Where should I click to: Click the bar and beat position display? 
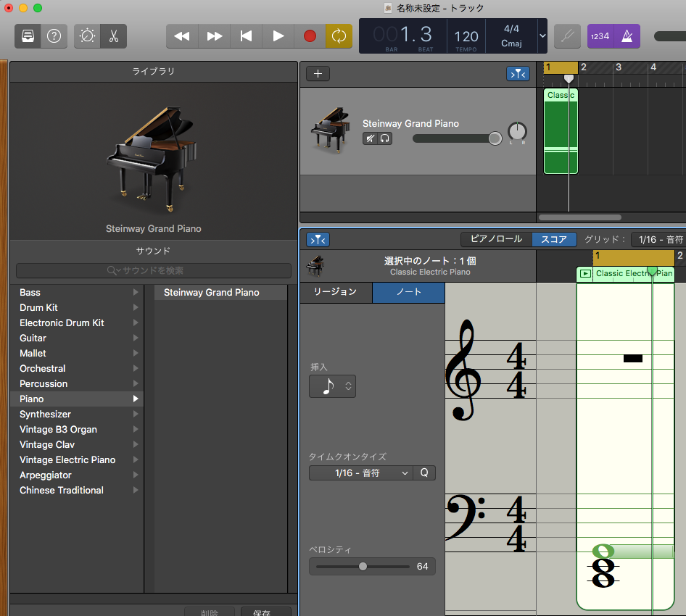click(403, 36)
